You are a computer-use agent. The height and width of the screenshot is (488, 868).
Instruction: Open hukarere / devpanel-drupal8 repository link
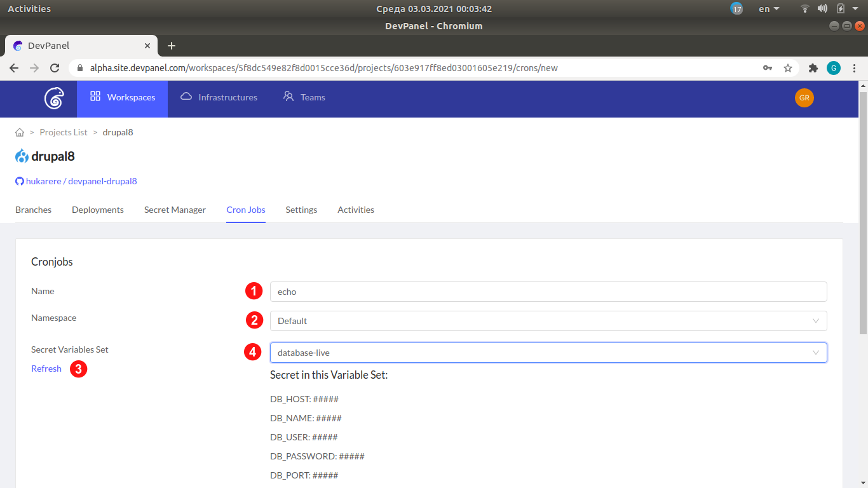point(81,181)
